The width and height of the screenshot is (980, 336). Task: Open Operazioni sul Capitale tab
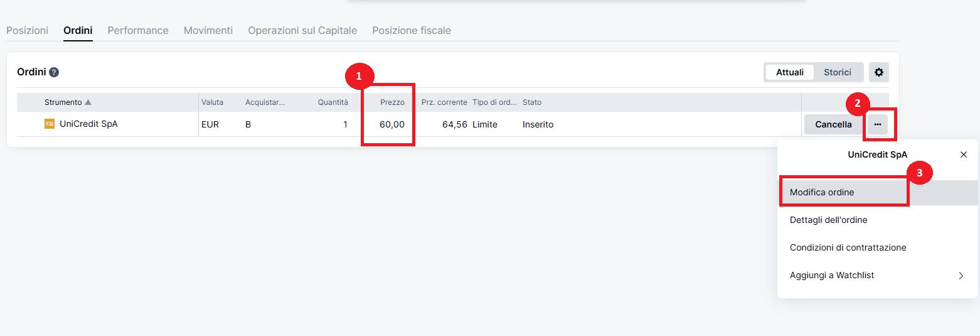(x=302, y=30)
